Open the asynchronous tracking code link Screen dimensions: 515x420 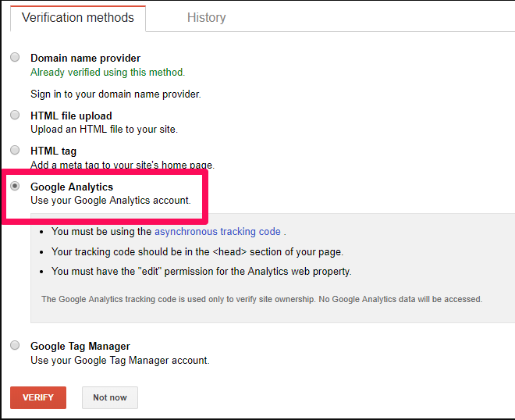click(217, 232)
